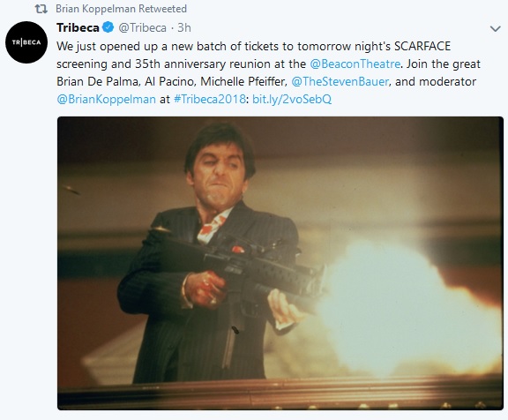Open the @BrianKoppelman mention in the tweet

pyautogui.click(x=106, y=99)
